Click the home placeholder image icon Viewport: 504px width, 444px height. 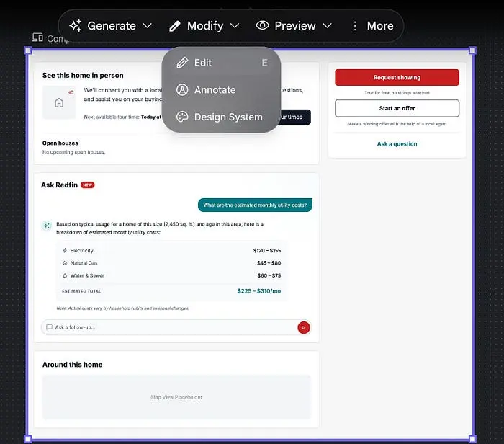(x=59, y=102)
